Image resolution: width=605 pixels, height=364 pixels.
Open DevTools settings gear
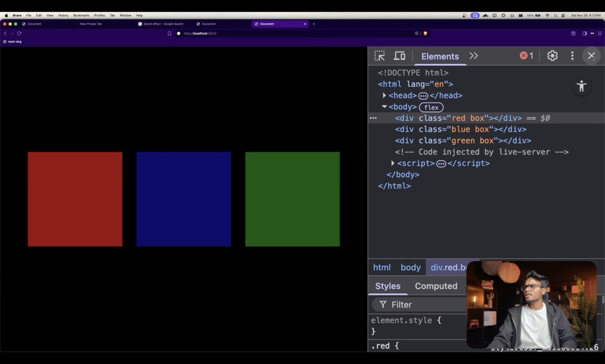pyautogui.click(x=552, y=56)
